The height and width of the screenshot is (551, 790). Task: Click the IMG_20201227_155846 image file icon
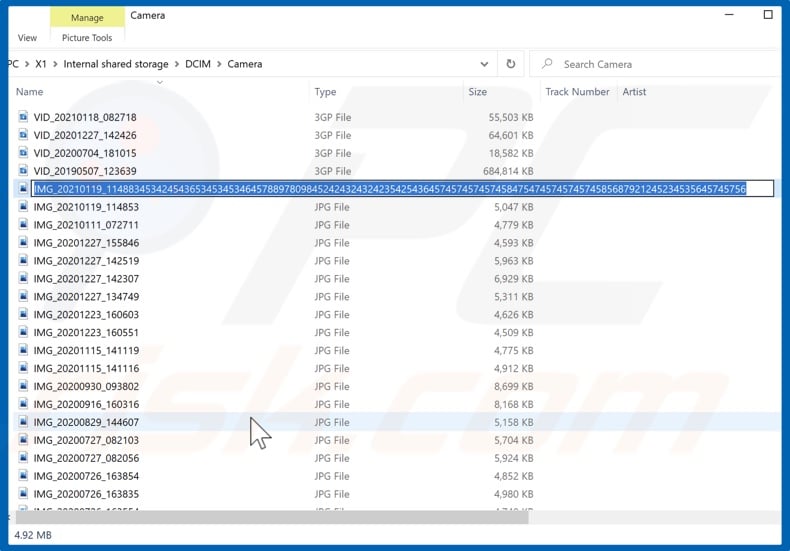pyautogui.click(x=25, y=243)
